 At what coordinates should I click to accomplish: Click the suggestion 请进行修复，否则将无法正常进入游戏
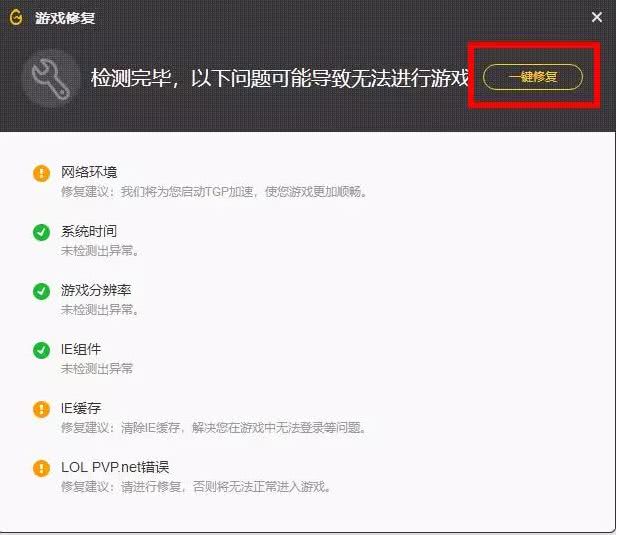[196, 487]
